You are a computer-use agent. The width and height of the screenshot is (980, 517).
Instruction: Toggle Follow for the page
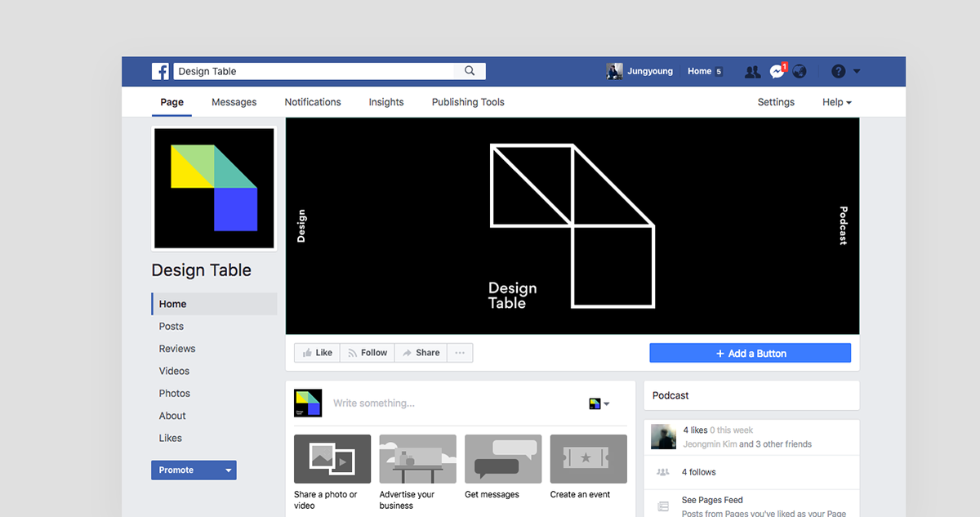(x=367, y=353)
